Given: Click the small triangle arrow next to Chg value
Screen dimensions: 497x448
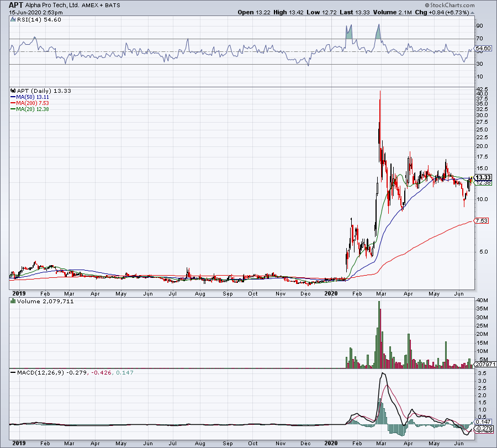Looking at the screenshot, I should coord(472,12).
